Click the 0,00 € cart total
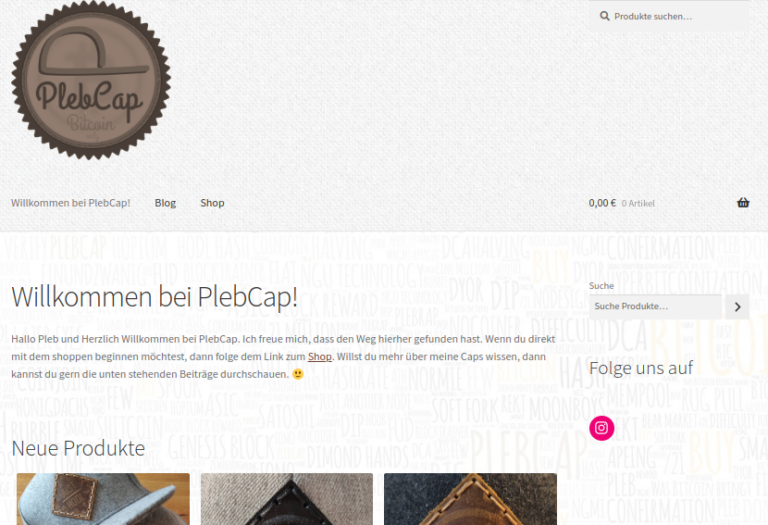 [x=602, y=203]
